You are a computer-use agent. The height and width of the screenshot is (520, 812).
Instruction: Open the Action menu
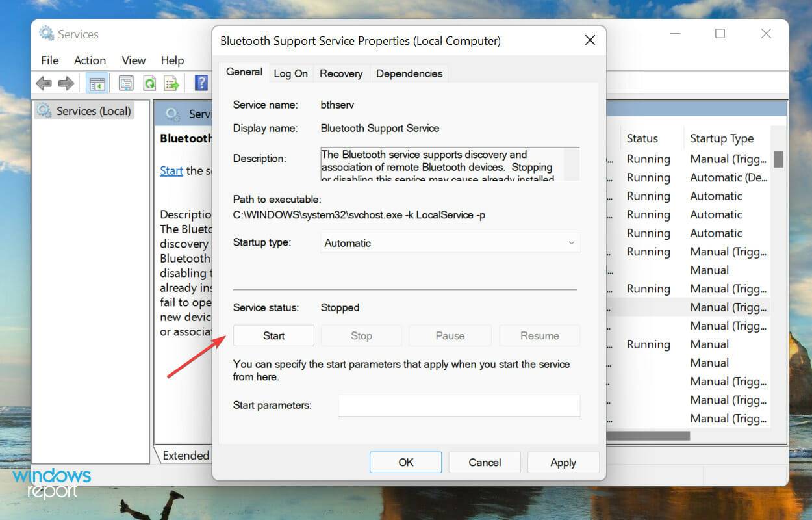[x=90, y=60]
